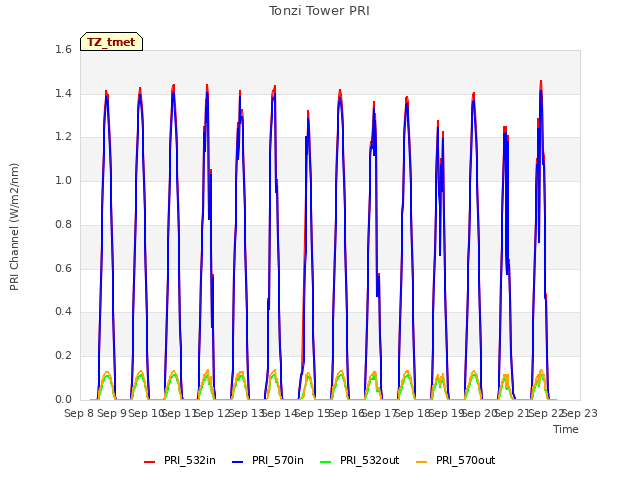
Task: Click the Sep 9 x-axis label
Action: [x=112, y=413]
